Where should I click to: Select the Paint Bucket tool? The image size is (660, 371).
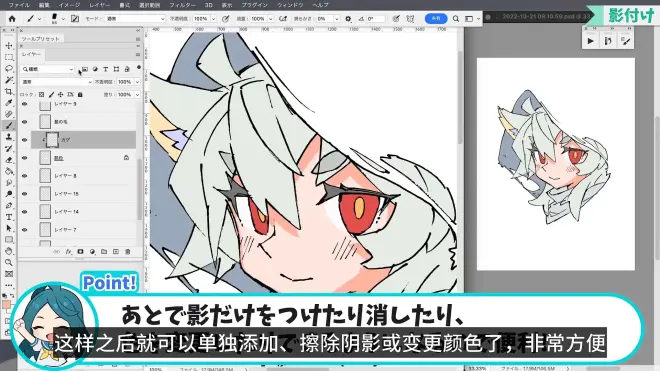(x=9, y=171)
